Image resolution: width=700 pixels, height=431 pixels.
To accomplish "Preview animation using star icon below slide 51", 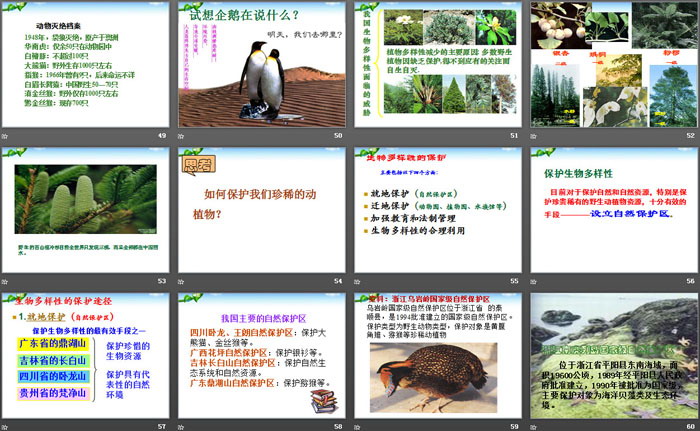I will pyautogui.click(x=359, y=135).
